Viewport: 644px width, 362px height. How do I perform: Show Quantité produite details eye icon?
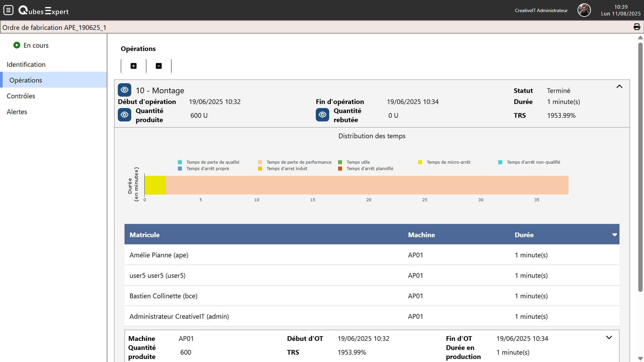pos(125,115)
